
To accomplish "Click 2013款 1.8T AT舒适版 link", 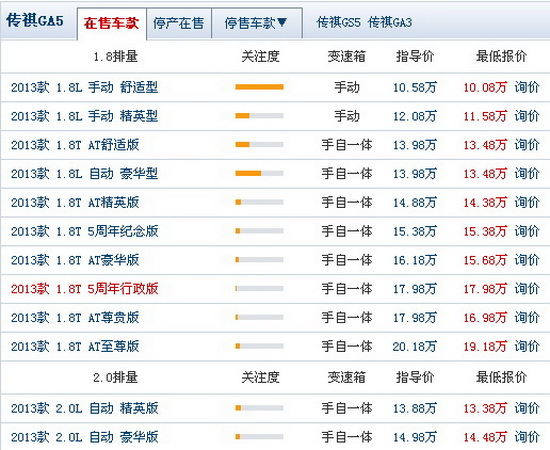I will (x=75, y=145).
